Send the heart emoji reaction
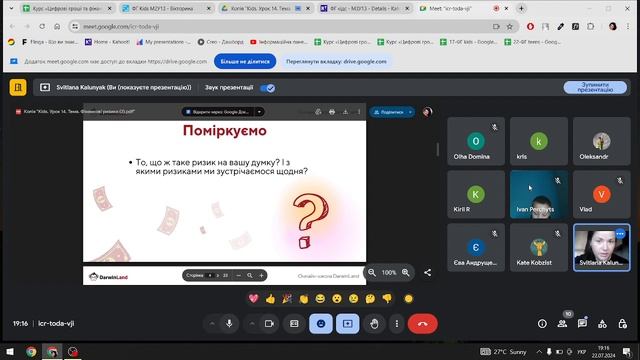The image size is (640, 360). click(x=253, y=299)
